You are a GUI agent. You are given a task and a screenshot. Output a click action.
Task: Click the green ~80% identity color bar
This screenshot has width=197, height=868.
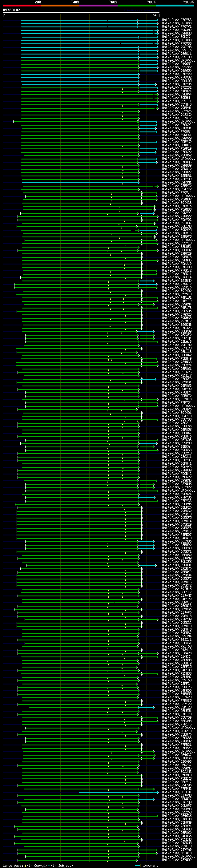click(x=137, y=6)
